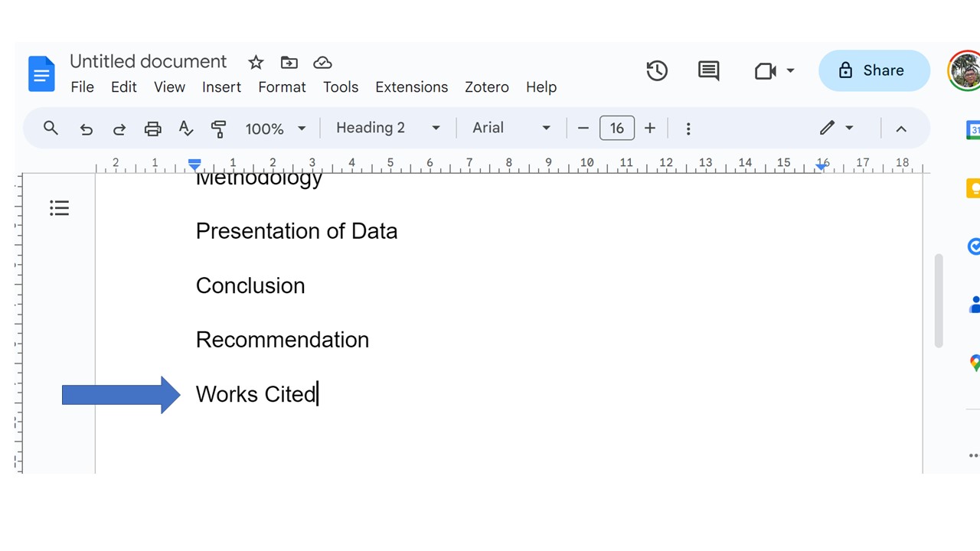Viewport: 980px width, 551px height.
Task: Check the cloud save status icon
Action: coord(323,63)
